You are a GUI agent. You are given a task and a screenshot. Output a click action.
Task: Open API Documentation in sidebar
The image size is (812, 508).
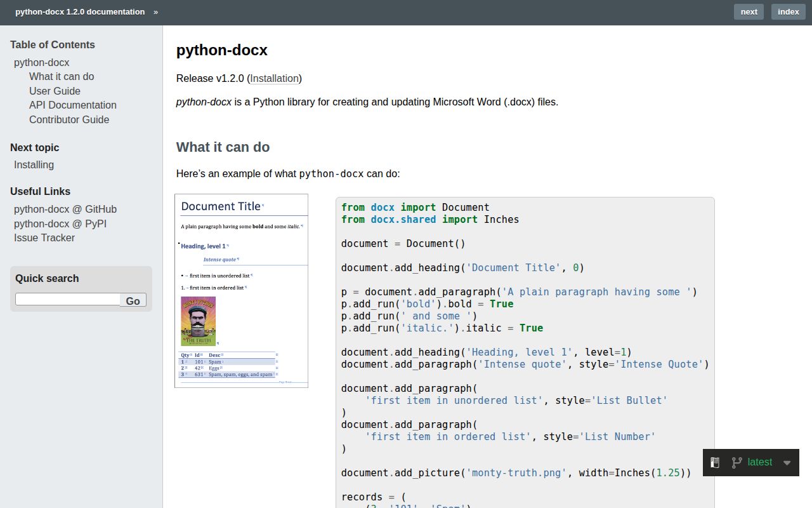pyautogui.click(x=73, y=105)
